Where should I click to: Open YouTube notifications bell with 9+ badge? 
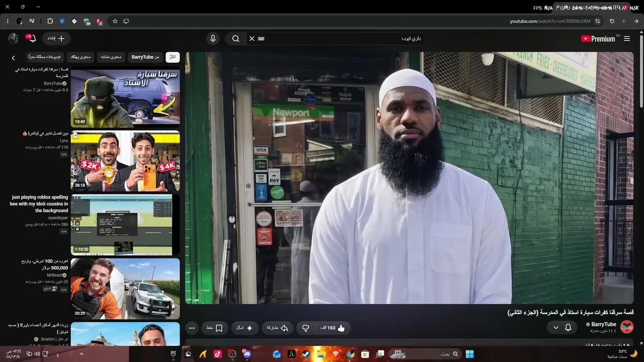click(x=31, y=38)
